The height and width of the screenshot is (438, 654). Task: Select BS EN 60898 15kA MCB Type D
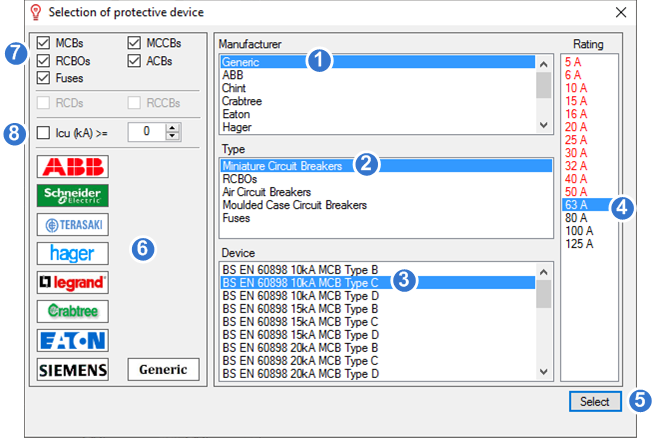point(378,335)
